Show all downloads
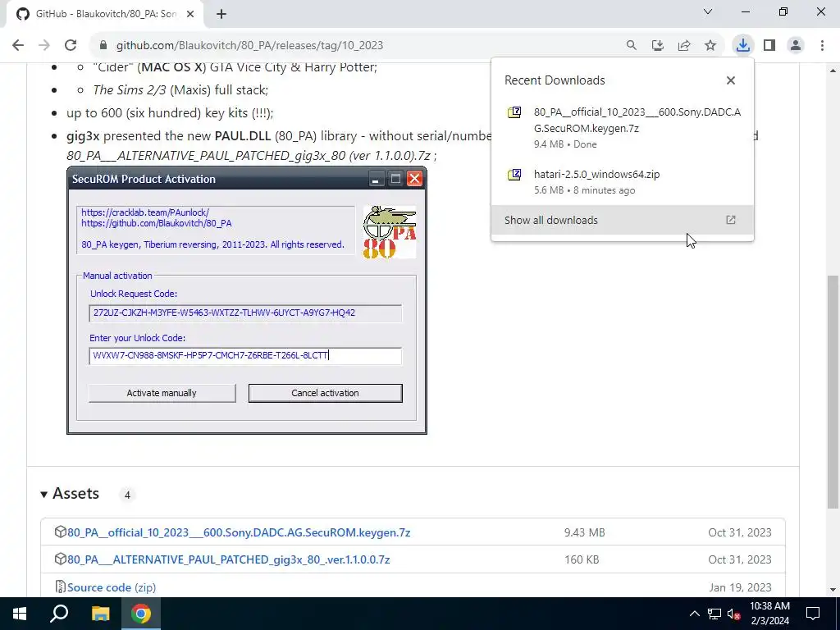Screen dimensions: 840x630 pos(622,220)
